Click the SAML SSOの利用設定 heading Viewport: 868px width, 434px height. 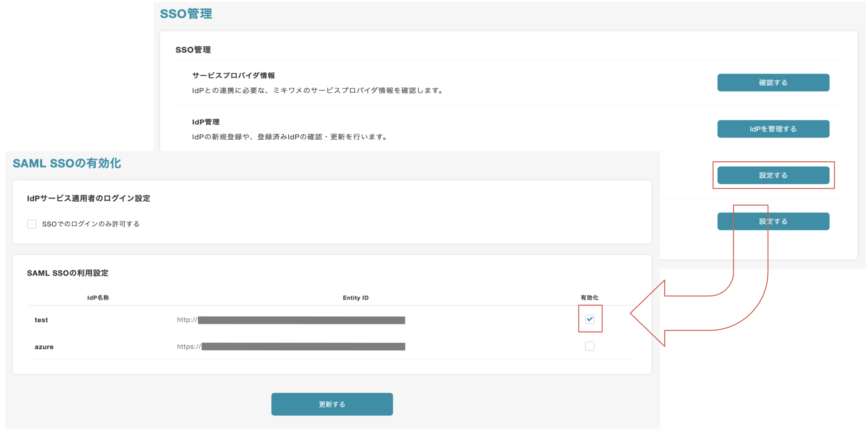coord(68,273)
